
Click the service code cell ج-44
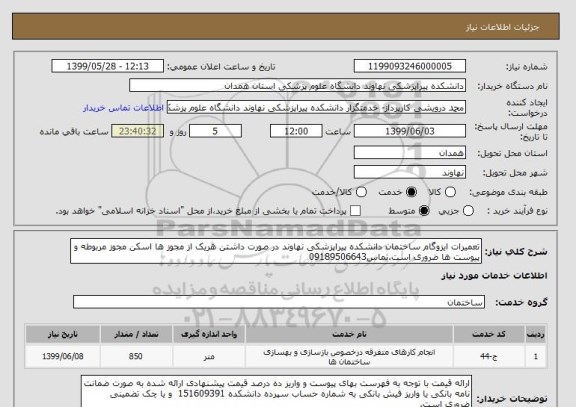tap(489, 357)
